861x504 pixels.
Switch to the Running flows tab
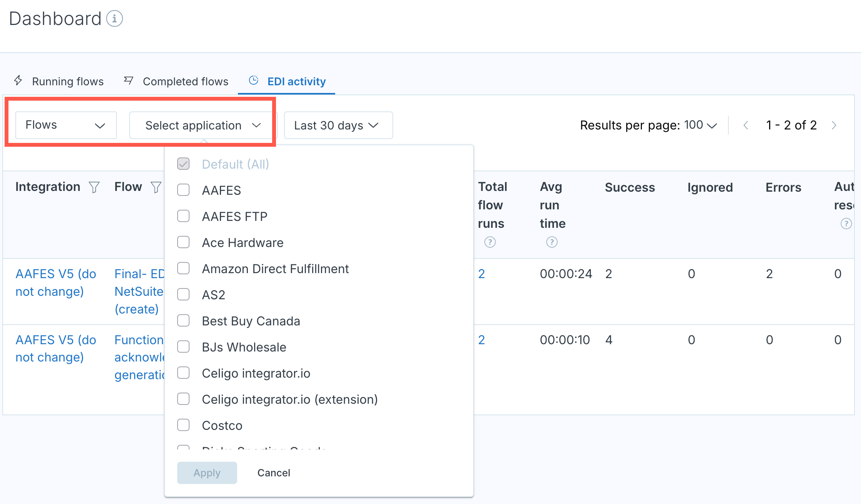coord(59,81)
